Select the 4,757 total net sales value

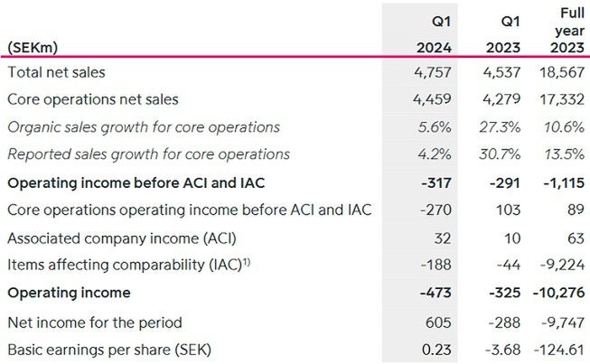pyautogui.click(x=433, y=71)
